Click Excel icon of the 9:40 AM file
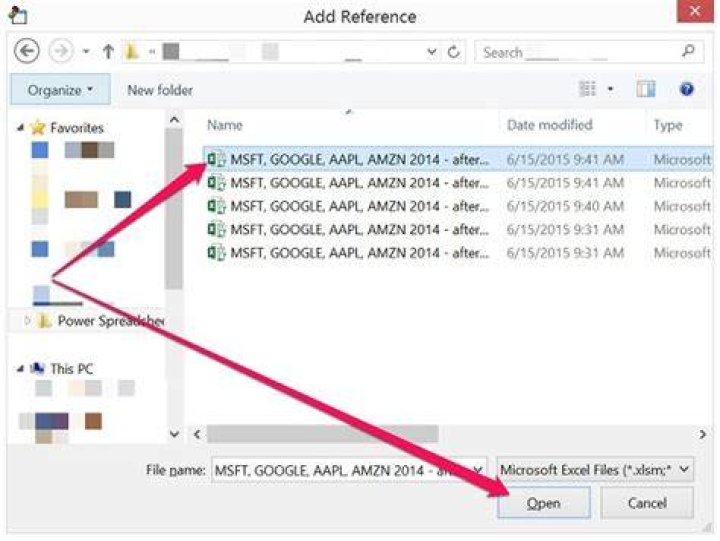This screenshot has width=720, height=541. (216, 206)
